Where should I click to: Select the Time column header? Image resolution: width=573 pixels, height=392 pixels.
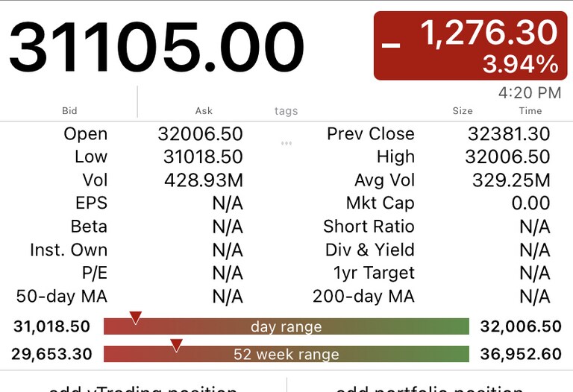point(530,110)
